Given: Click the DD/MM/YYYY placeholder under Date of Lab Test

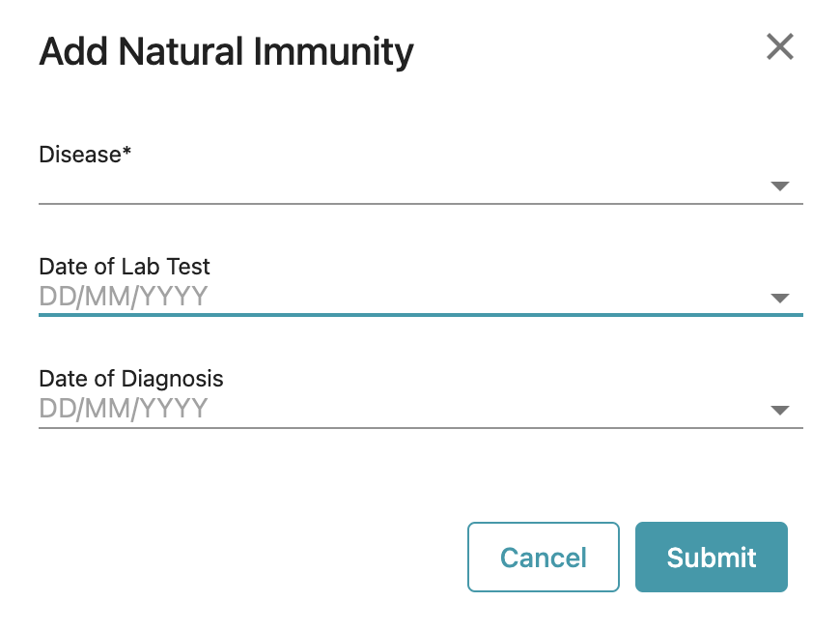Looking at the screenshot, I should click(x=123, y=297).
